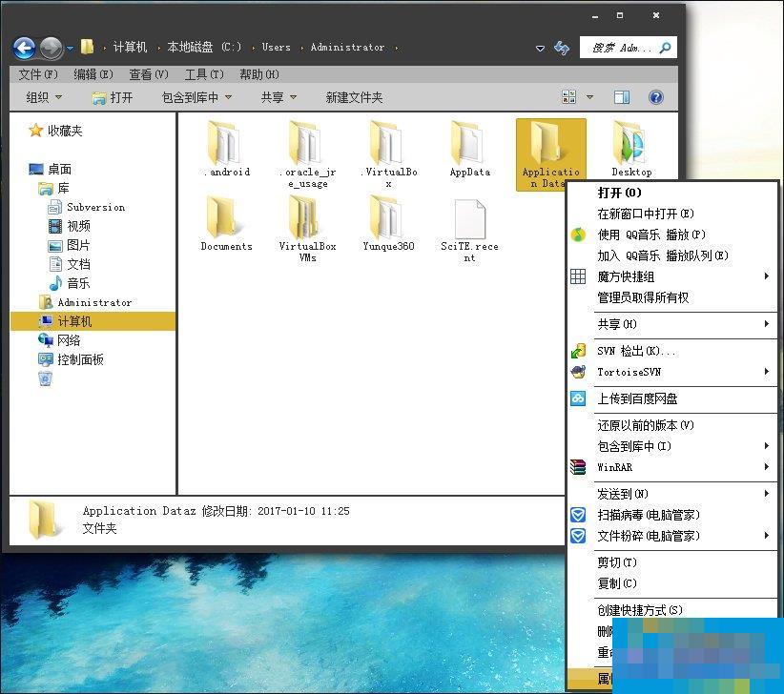Viewport: 784px width, 694px height.
Task: Select 视频 library in sidebar
Action: [x=70, y=226]
